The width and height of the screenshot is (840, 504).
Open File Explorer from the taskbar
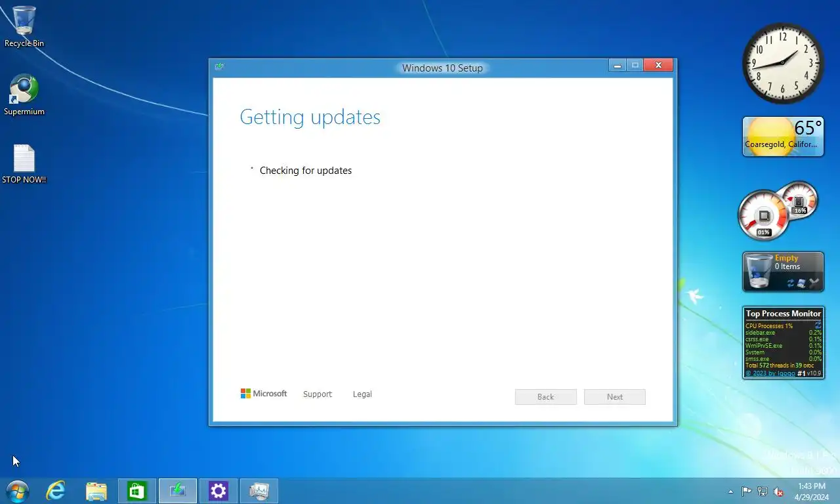[x=96, y=491]
